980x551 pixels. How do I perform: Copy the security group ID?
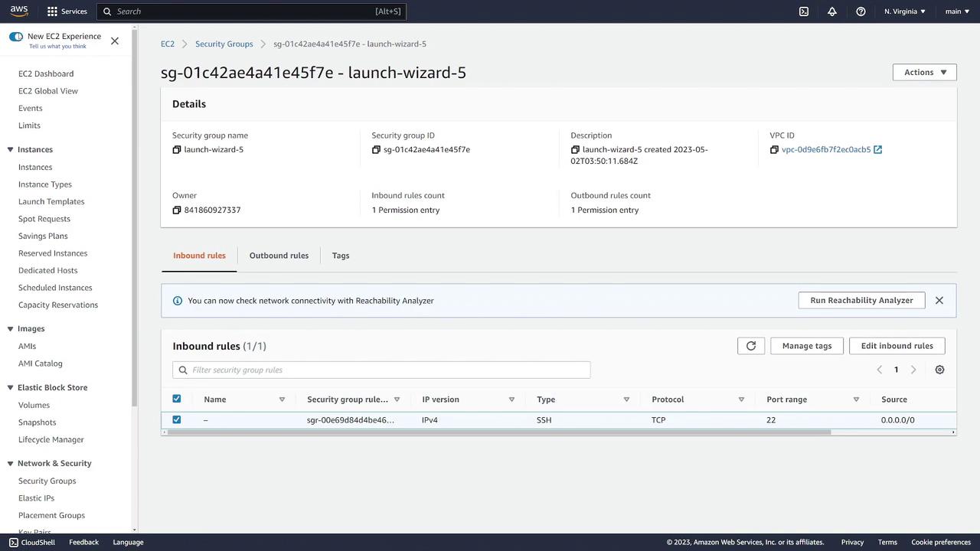point(376,150)
